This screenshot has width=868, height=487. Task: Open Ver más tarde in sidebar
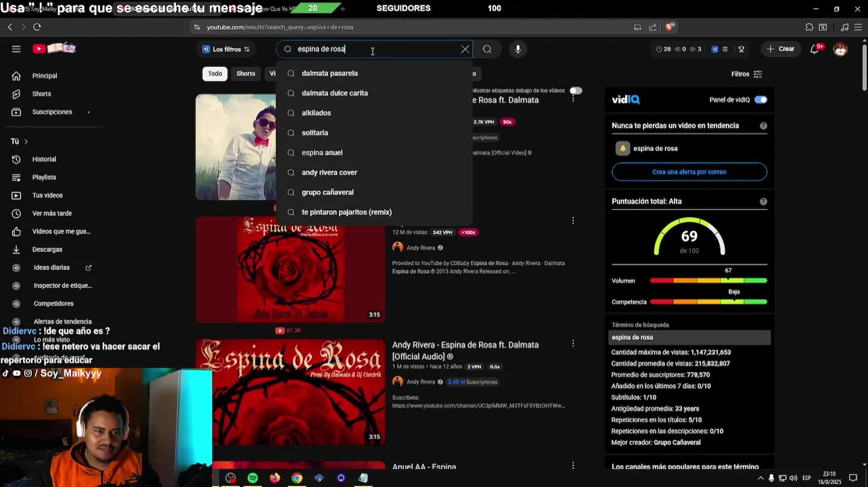pos(51,213)
